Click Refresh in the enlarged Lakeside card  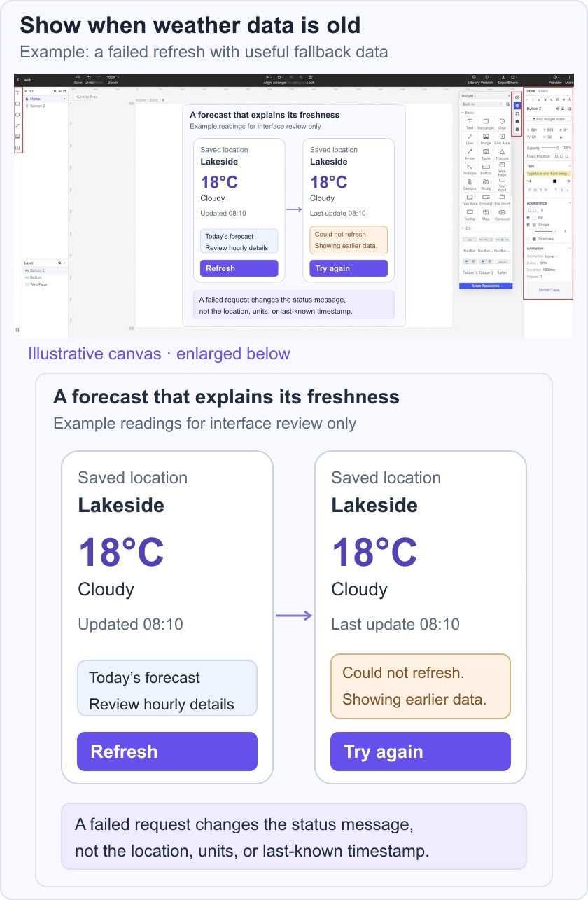click(167, 752)
